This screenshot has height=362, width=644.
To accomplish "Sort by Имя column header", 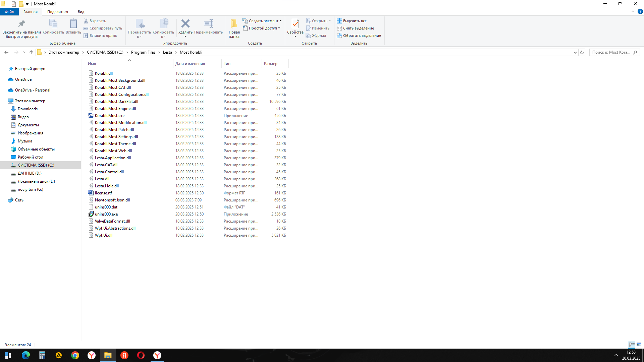I will pos(129,64).
